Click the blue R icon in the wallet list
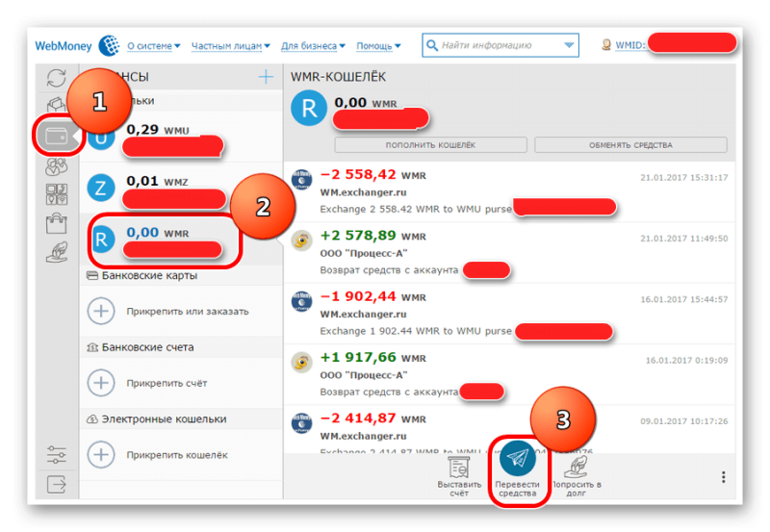This screenshot has width=770, height=532. pyautogui.click(x=102, y=239)
